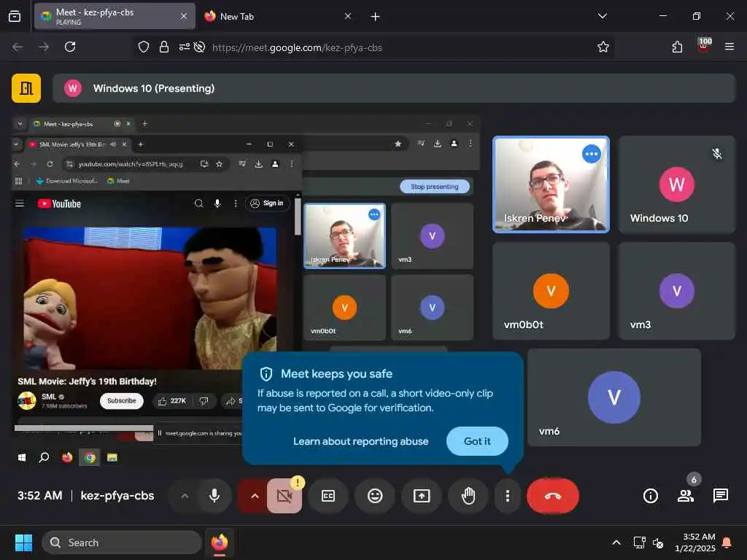The width and height of the screenshot is (747, 560).
Task: Open a new browser tab plus
Action: coord(375,17)
